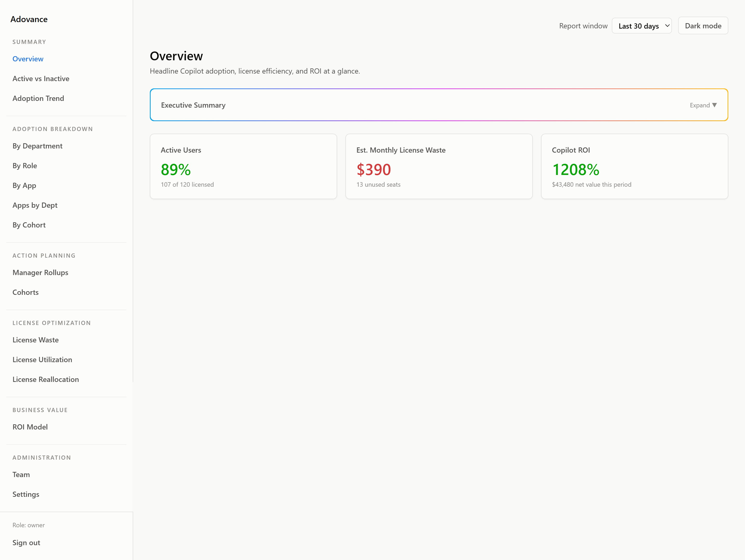Open Apps by Dept view

click(35, 205)
